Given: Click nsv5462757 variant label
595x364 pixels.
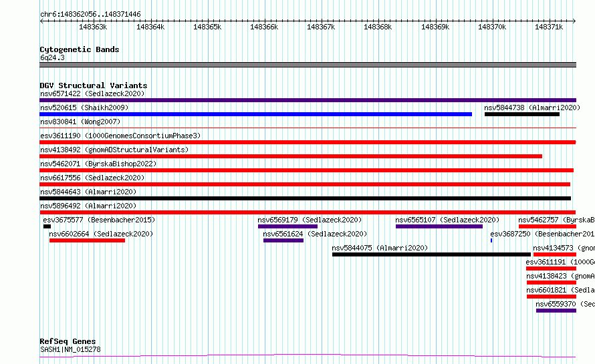Looking at the screenshot, I should click(556, 220).
